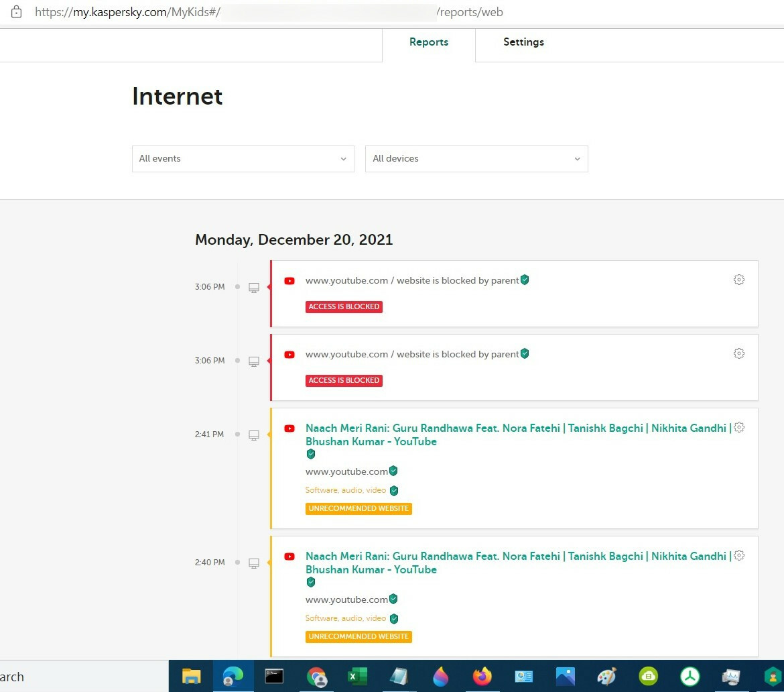
Task: Click shield under 2:41 PM Naach Meri Rani title
Action: point(310,454)
